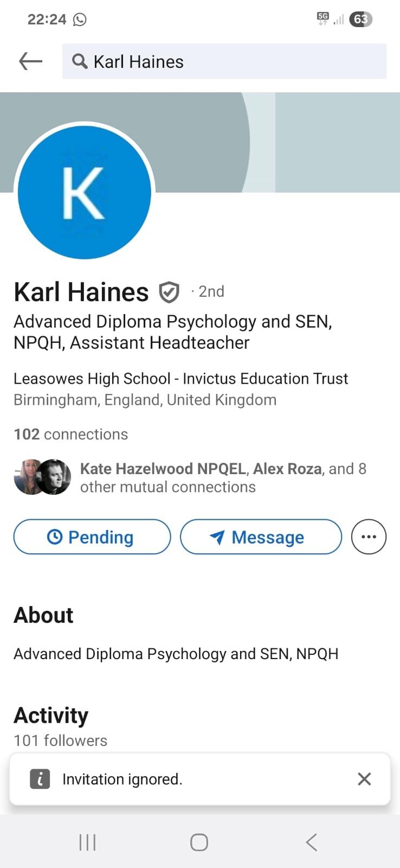Image resolution: width=400 pixels, height=868 pixels.
Task: Tap the magnifier search icon
Action: [80, 61]
